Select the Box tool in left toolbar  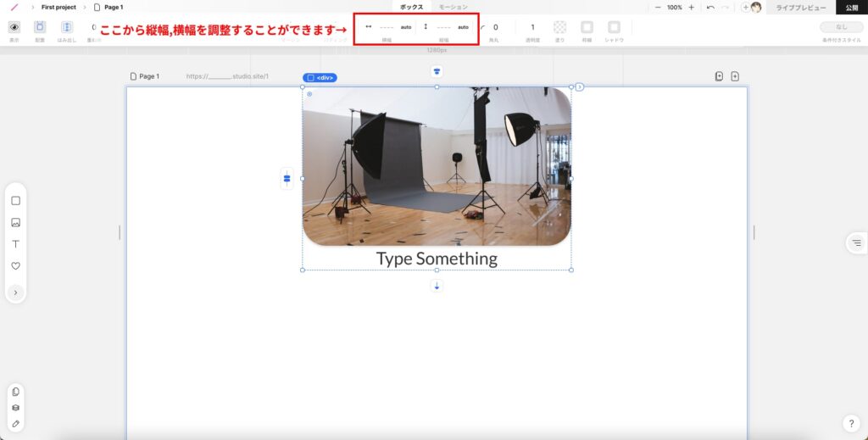pos(15,201)
